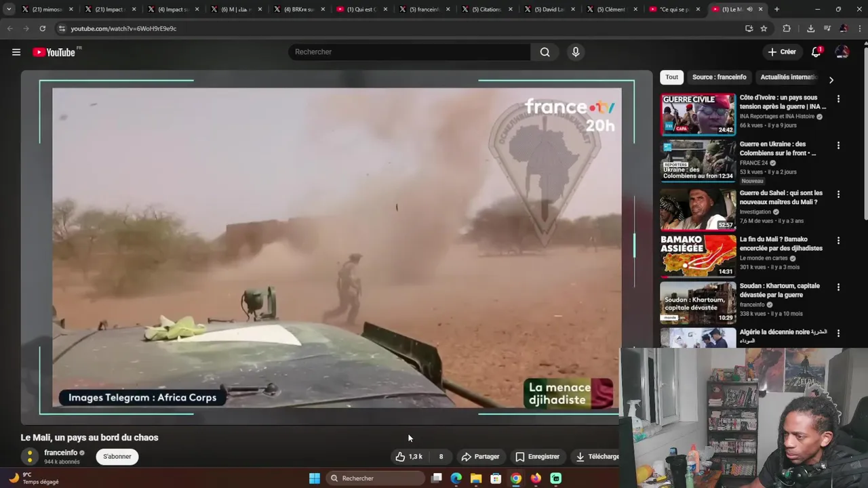Click the video player to pause
Viewport: 868px width, 488px height.
(x=336, y=247)
